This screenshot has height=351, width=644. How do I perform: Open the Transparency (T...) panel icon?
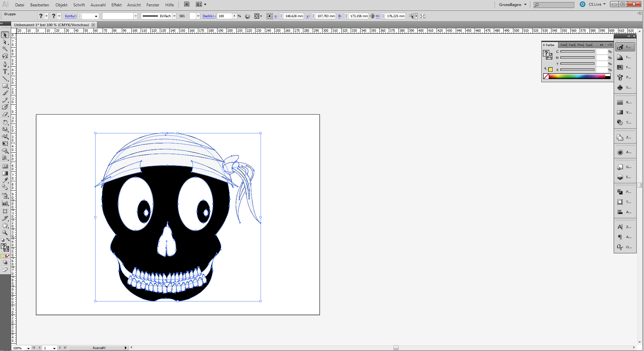620,123
